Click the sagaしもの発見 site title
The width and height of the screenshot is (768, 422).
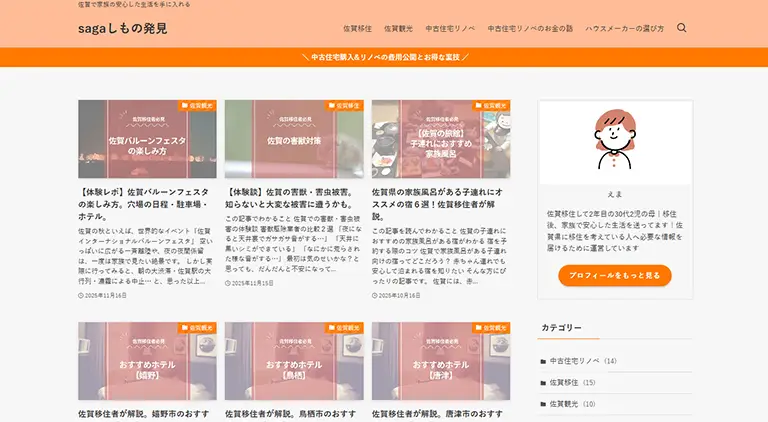pos(122,28)
